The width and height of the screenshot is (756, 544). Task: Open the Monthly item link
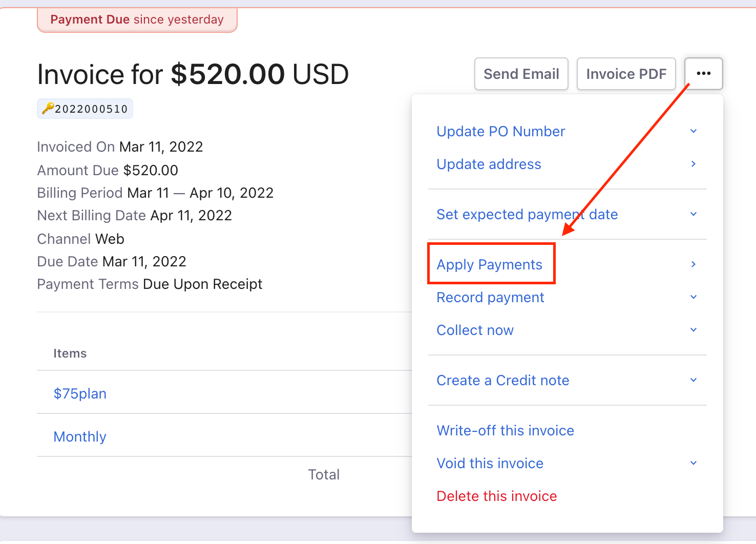click(x=79, y=436)
